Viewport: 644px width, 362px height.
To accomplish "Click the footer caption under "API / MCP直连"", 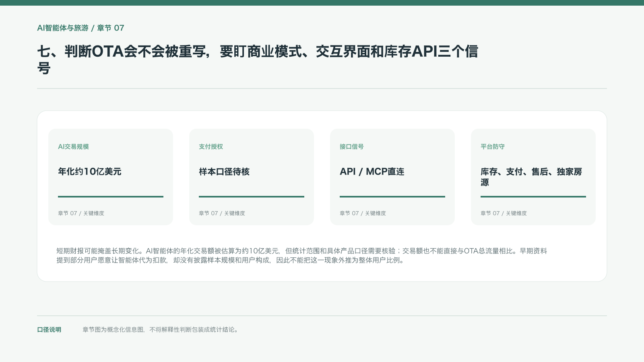I will click(363, 213).
